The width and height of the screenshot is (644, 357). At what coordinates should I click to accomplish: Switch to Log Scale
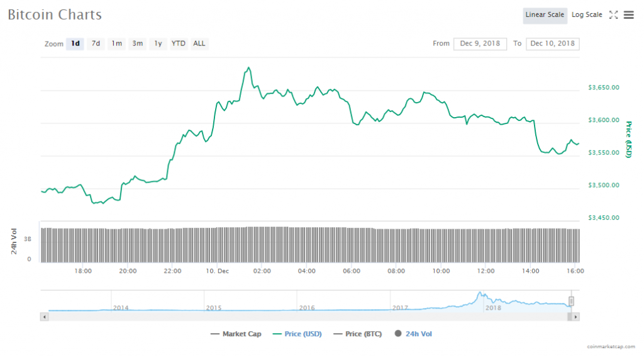tap(586, 15)
